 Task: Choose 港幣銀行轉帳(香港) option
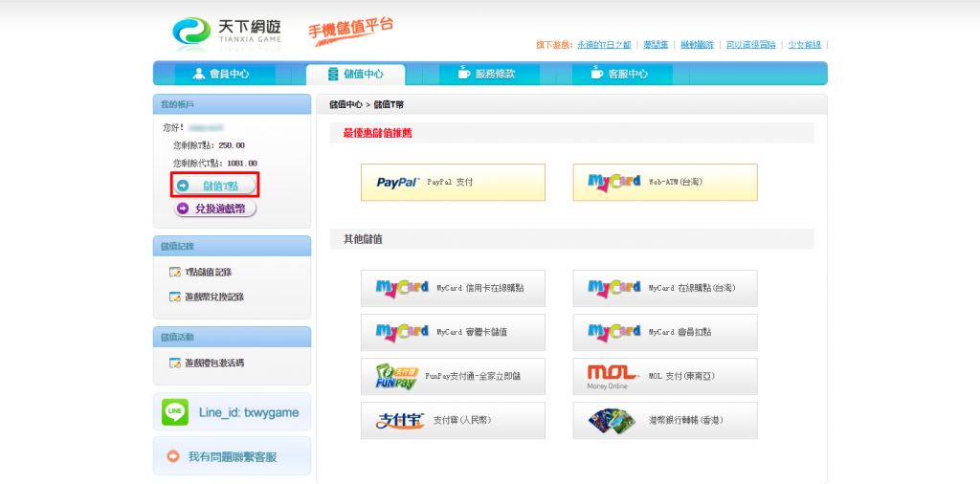coord(665,420)
